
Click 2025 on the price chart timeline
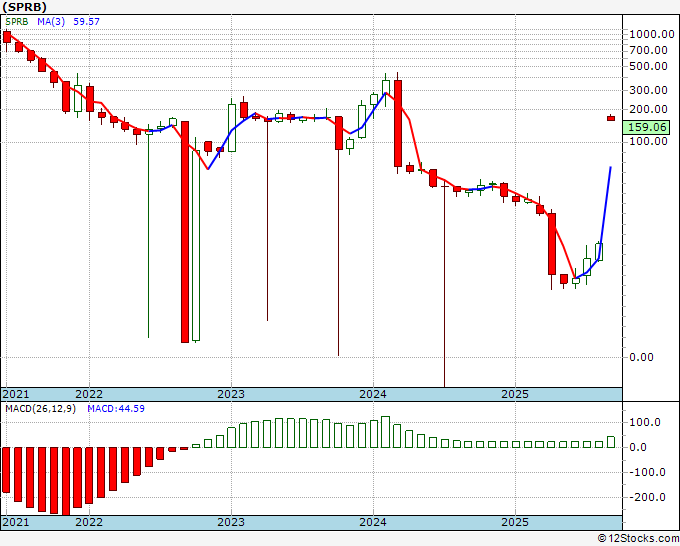coord(515,394)
